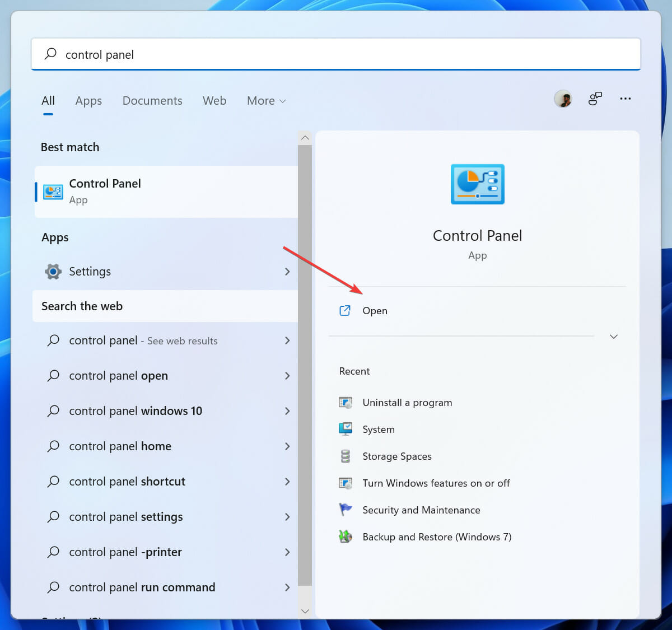The width and height of the screenshot is (672, 630).
Task: Click the Backup and Restore icon
Action: 346,536
